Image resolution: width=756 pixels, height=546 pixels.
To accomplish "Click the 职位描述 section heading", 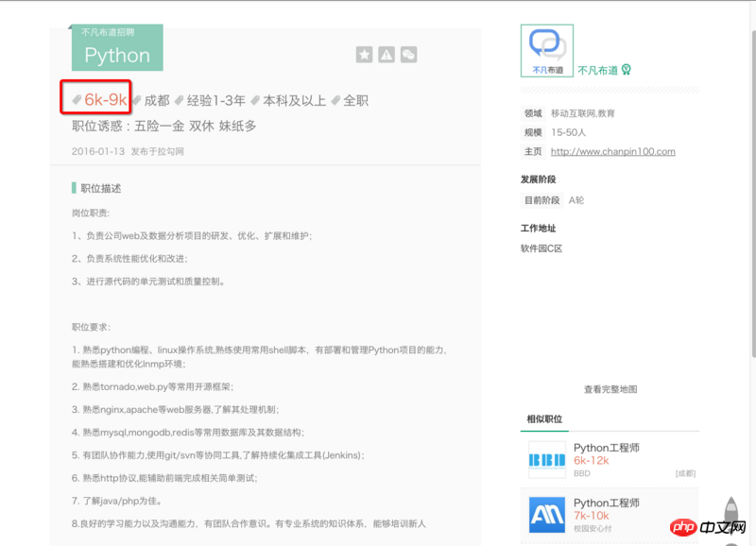I will [101, 188].
